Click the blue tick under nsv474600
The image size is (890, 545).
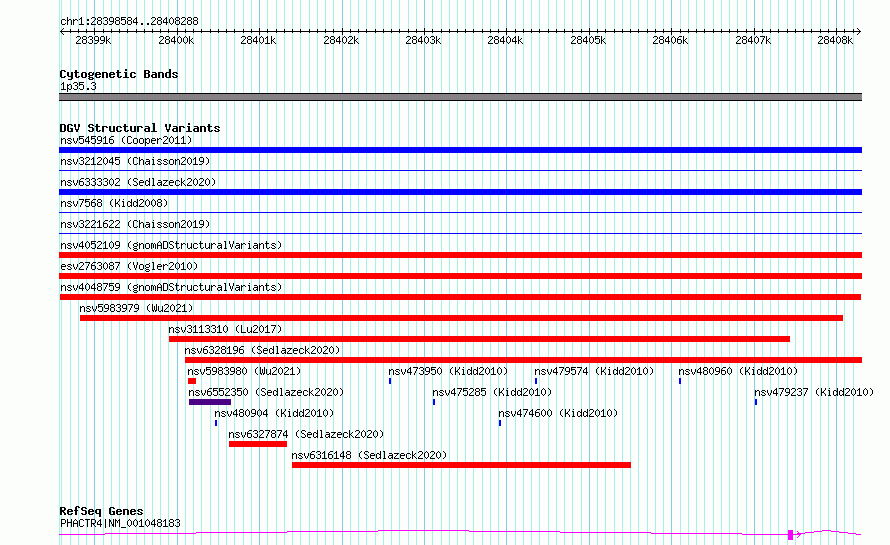tap(500, 423)
